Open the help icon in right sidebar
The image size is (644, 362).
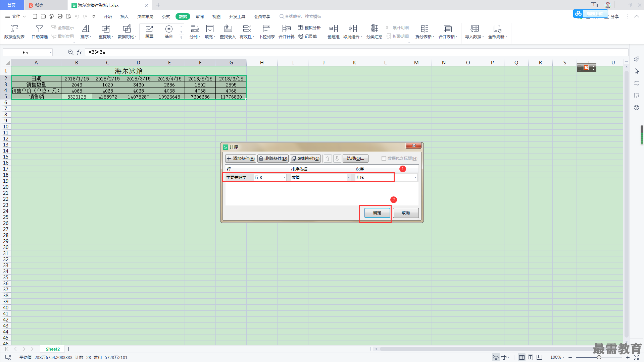(x=637, y=108)
